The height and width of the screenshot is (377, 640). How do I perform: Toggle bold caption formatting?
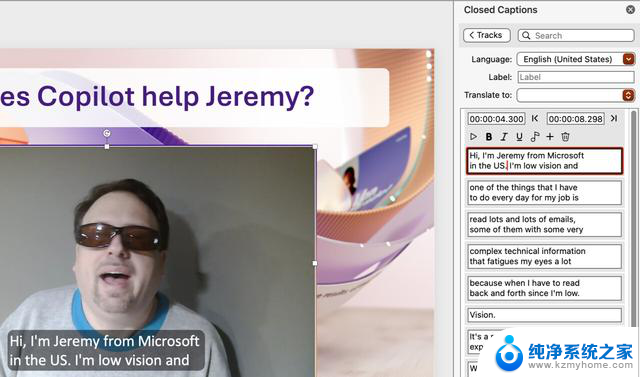point(489,137)
